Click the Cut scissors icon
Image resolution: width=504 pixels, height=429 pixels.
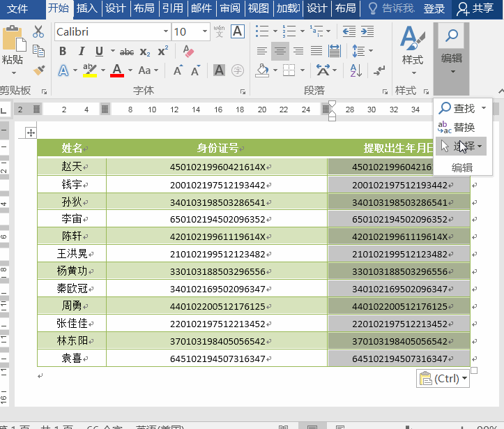[38, 32]
